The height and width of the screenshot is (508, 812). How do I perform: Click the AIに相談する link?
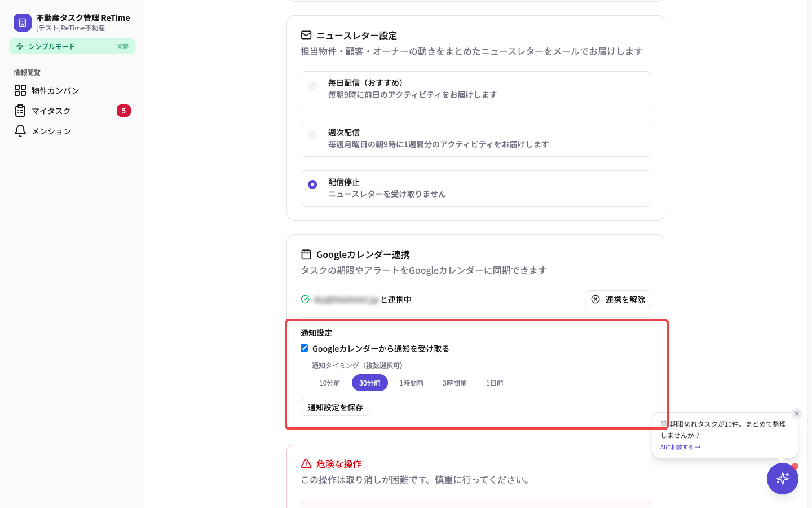pos(681,447)
